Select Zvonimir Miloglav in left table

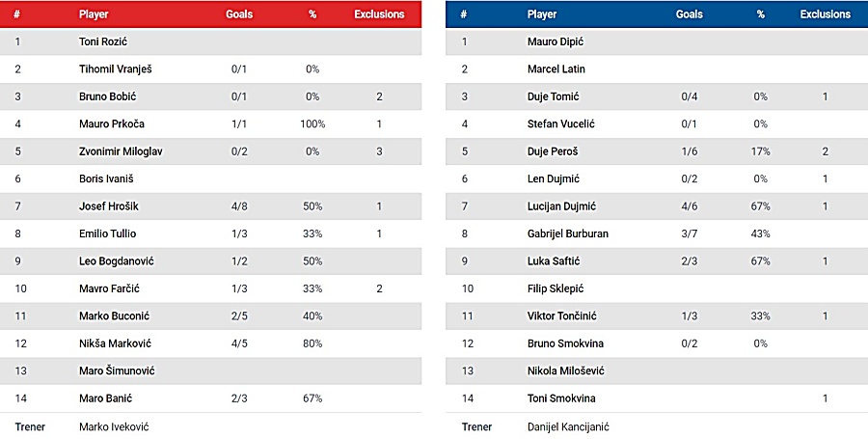click(120, 151)
